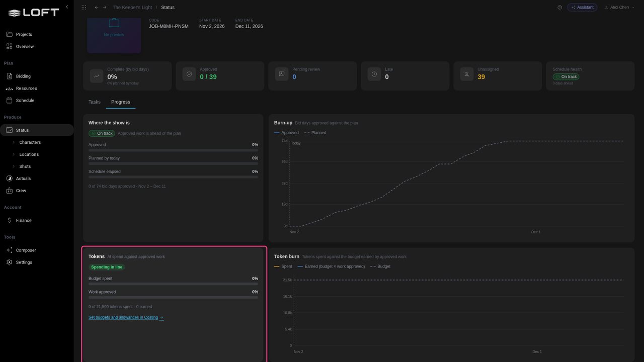Navigate forward with the right arrow

point(105,8)
